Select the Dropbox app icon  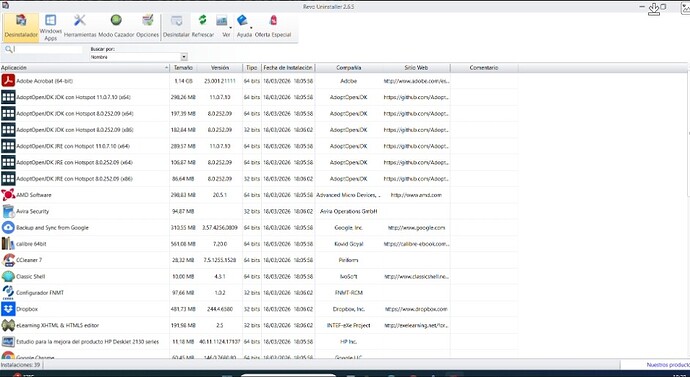click(x=8, y=309)
